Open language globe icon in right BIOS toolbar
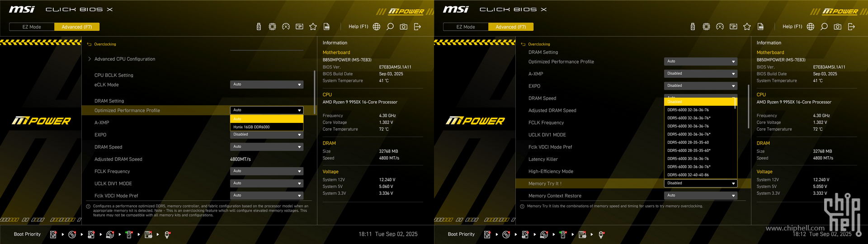This screenshot has width=868, height=244. pos(811,27)
